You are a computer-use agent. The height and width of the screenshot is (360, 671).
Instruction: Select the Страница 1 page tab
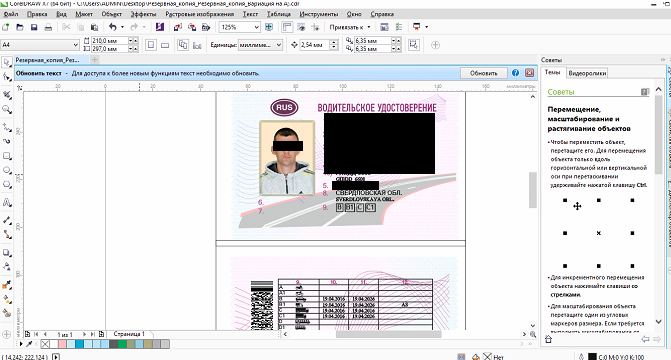click(x=129, y=334)
